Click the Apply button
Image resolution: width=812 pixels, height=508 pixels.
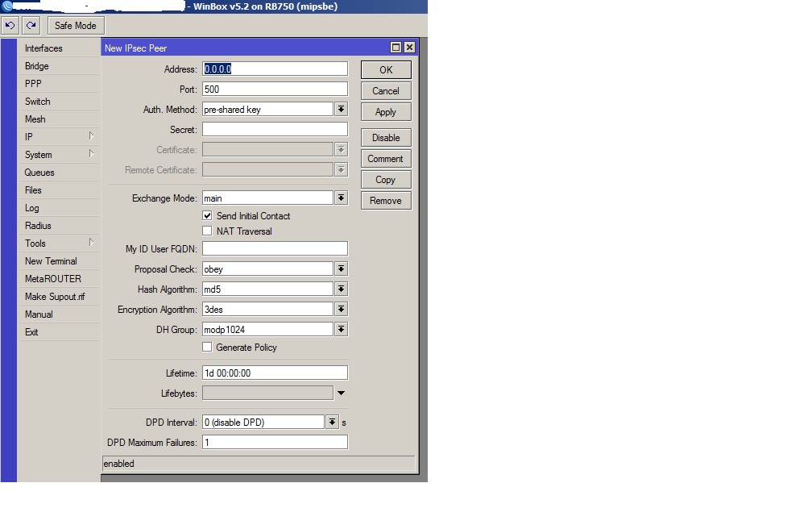point(386,112)
